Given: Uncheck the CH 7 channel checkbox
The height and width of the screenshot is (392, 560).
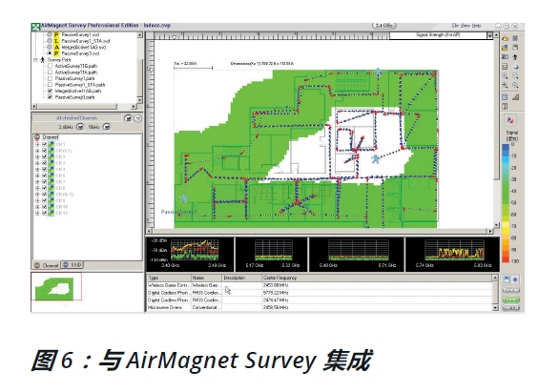Looking at the screenshot, I should point(44,182).
